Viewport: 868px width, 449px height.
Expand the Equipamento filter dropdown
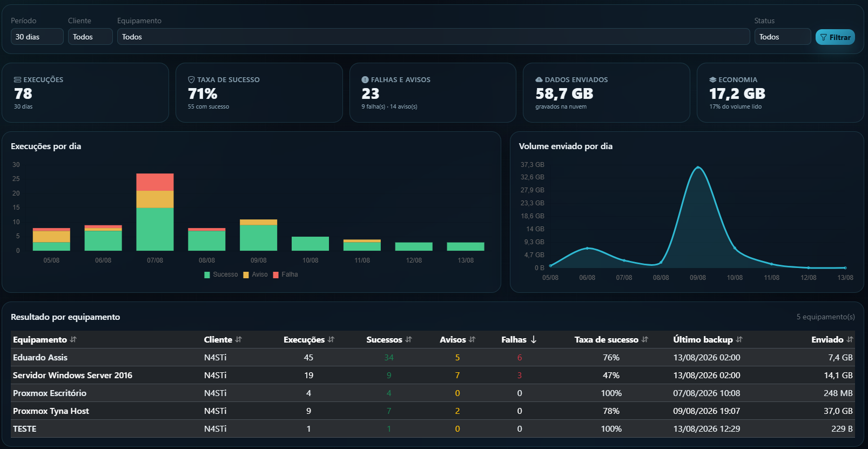pos(433,37)
